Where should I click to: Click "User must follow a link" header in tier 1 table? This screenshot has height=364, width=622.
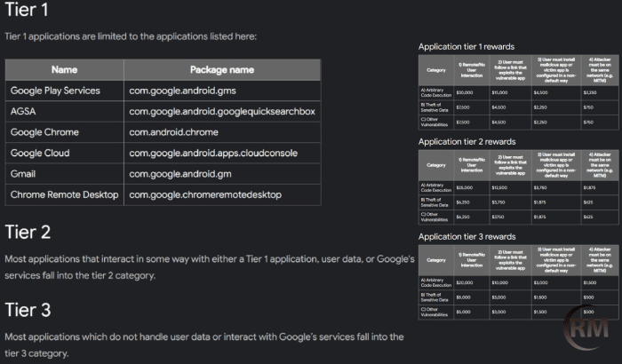click(511, 70)
